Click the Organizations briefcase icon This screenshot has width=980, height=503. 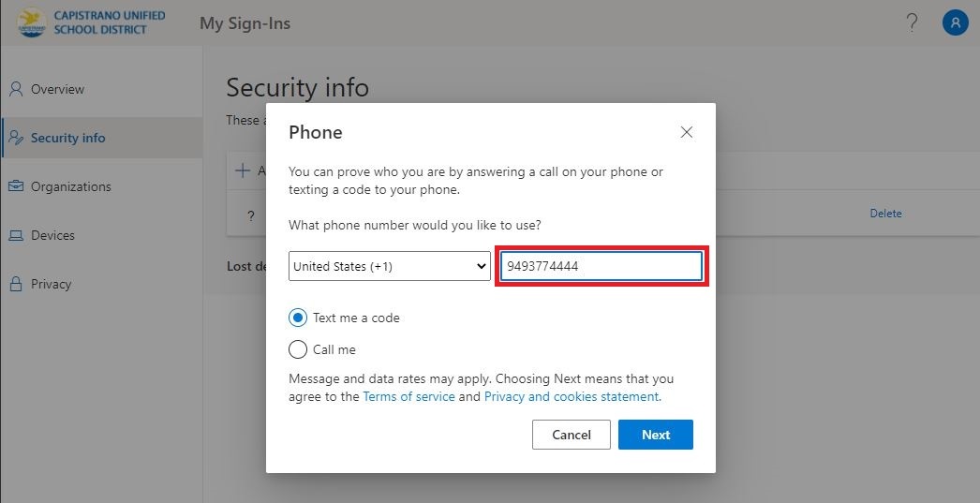[16, 186]
